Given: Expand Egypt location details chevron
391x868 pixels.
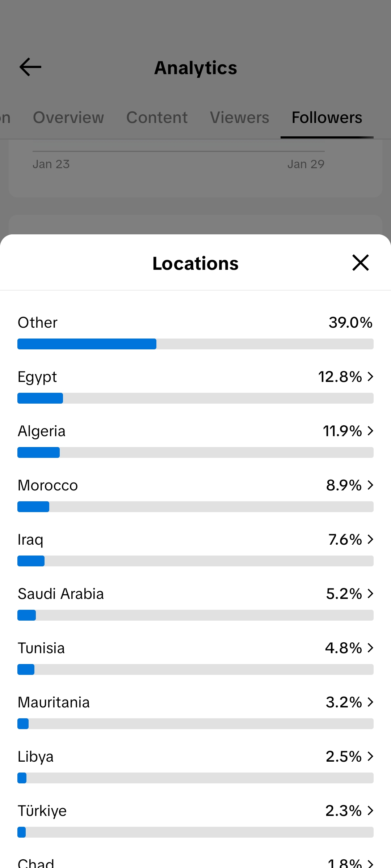Looking at the screenshot, I should click(x=370, y=377).
